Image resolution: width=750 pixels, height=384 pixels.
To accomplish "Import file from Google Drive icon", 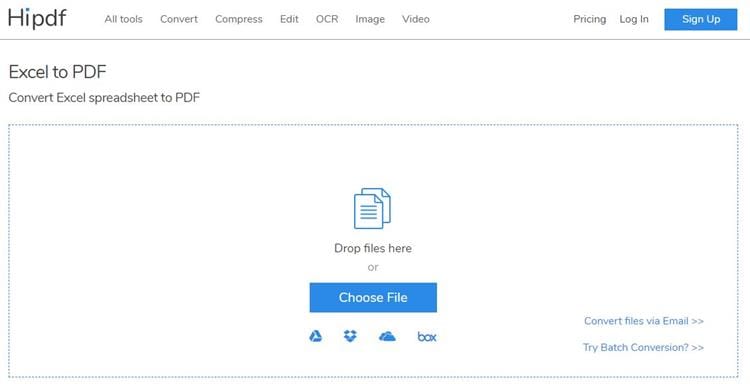I will (316, 337).
